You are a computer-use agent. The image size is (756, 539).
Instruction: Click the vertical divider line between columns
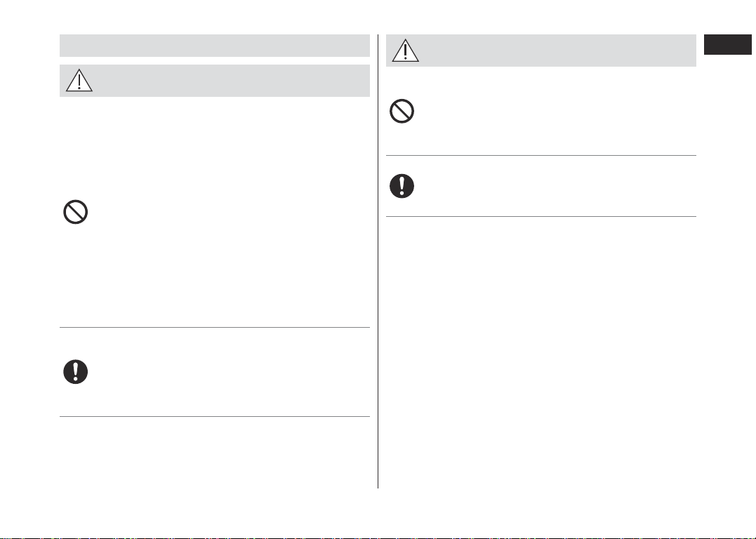(x=378, y=261)
